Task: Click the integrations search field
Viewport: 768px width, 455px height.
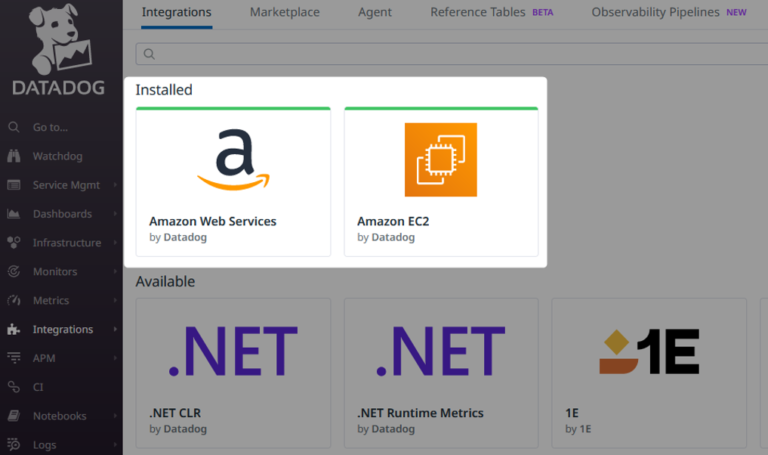Action: (x=450, y=54)
